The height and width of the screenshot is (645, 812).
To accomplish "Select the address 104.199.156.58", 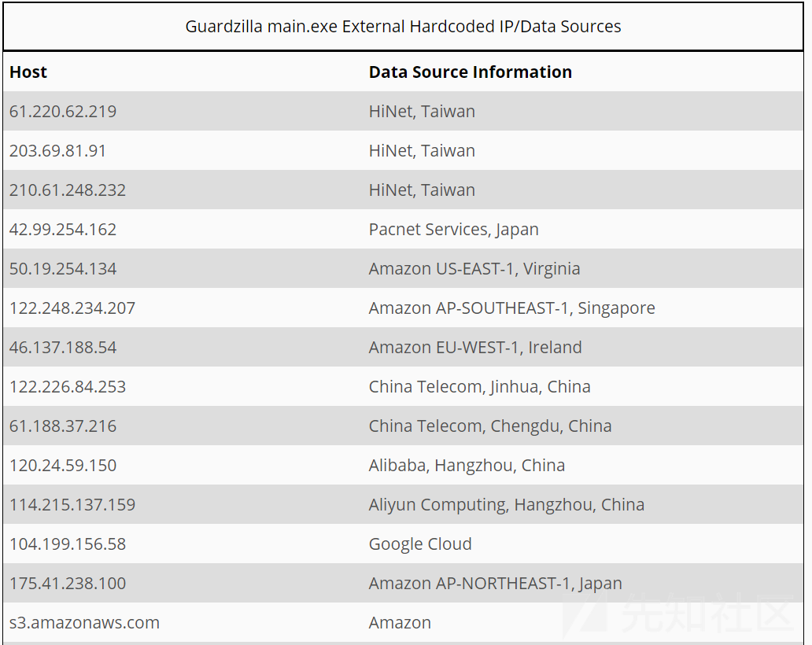I will [x=68, y=544].
